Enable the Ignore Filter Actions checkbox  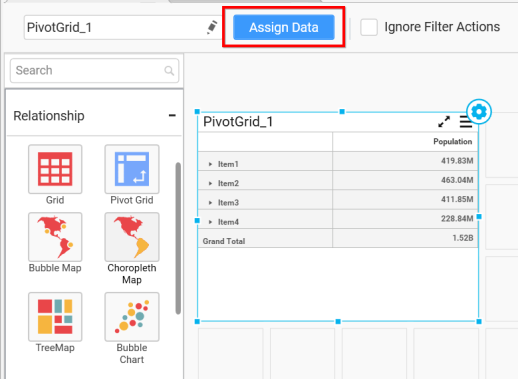(369, 27)
